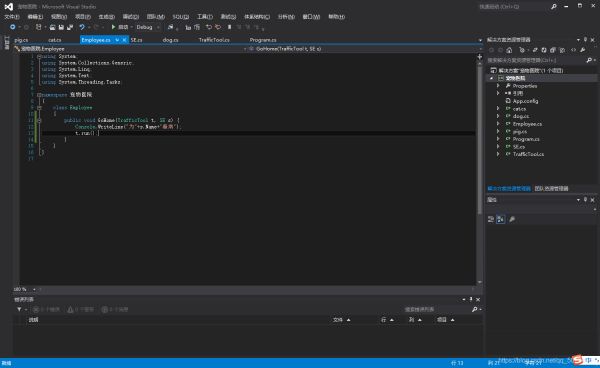Click the Refresh icon in Solution Explorer toolbar
Viewport: 600px width, 368px height.
click(544, 50)
